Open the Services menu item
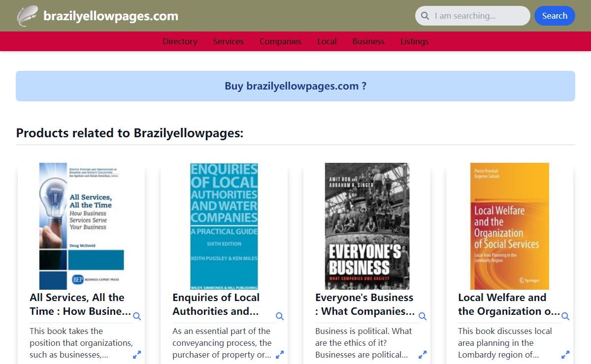This screenshot has height=364, width=591. pos(229,41)
